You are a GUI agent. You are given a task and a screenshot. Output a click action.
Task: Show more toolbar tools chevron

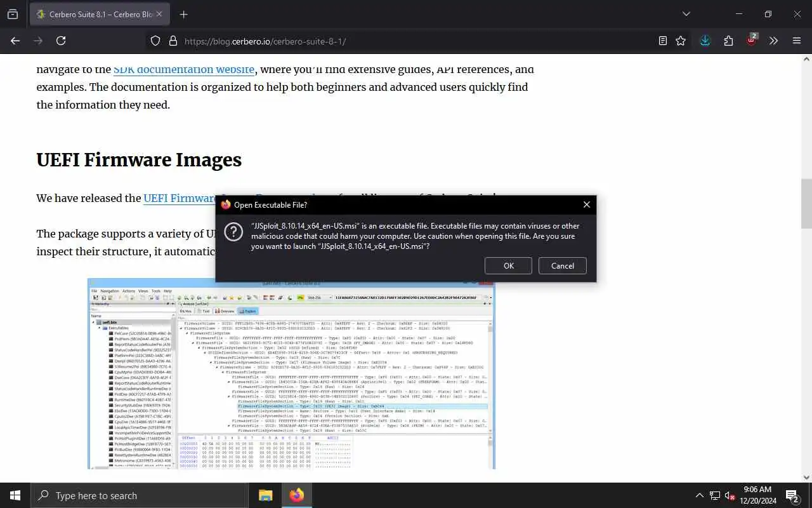[x=773, y=41]
